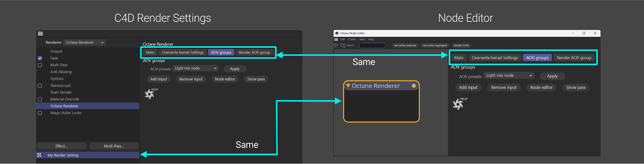The height and width of the screenshot is (164, 644).
Task: Open the Create menu in Node Editor
Action: click(352, 39)
